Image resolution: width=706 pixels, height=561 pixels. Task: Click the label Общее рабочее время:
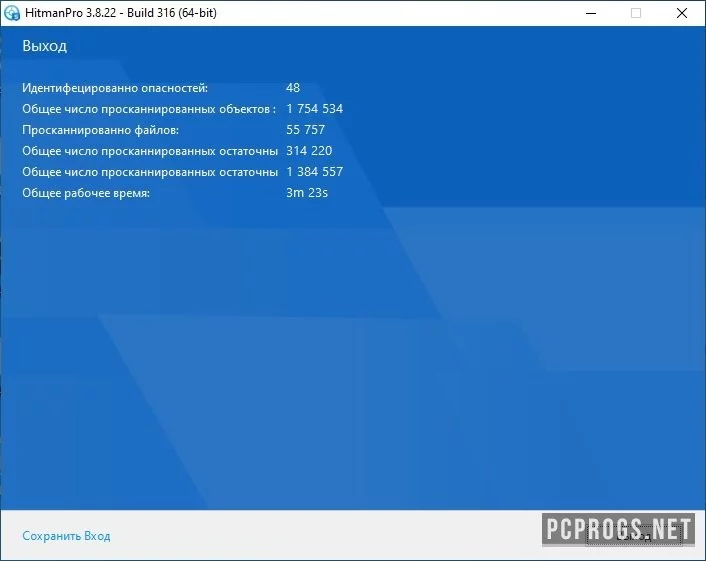click(86, 193)
